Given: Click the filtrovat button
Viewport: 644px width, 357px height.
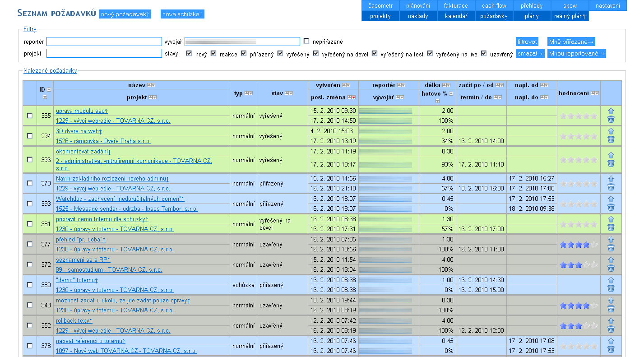Looking at the screenshot, I should (x=527, y=42).
